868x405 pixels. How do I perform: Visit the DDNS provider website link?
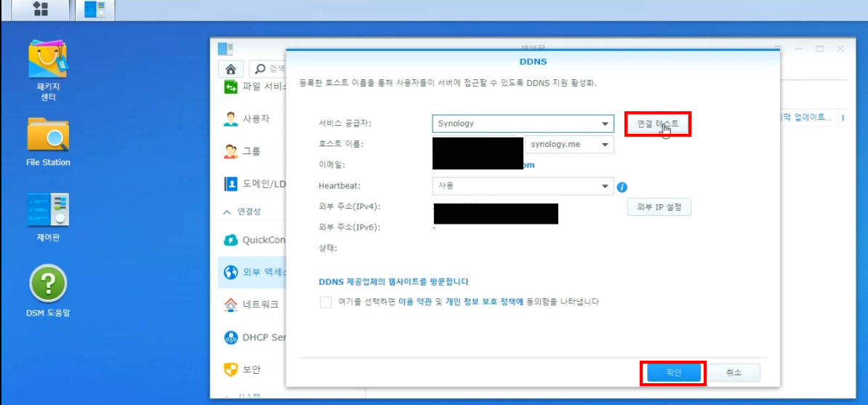(x=393, y=281)
